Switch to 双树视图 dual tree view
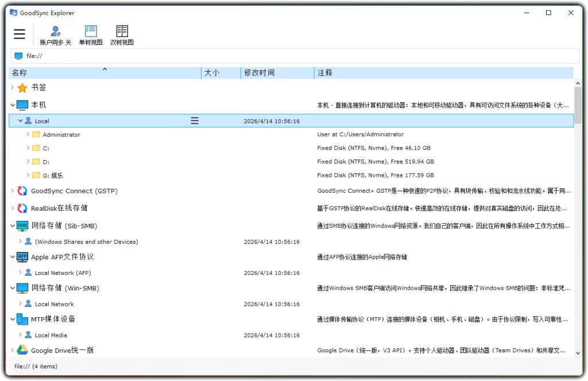Image resolution: width=588 pixels, height=381 pixels. [121, 34]
